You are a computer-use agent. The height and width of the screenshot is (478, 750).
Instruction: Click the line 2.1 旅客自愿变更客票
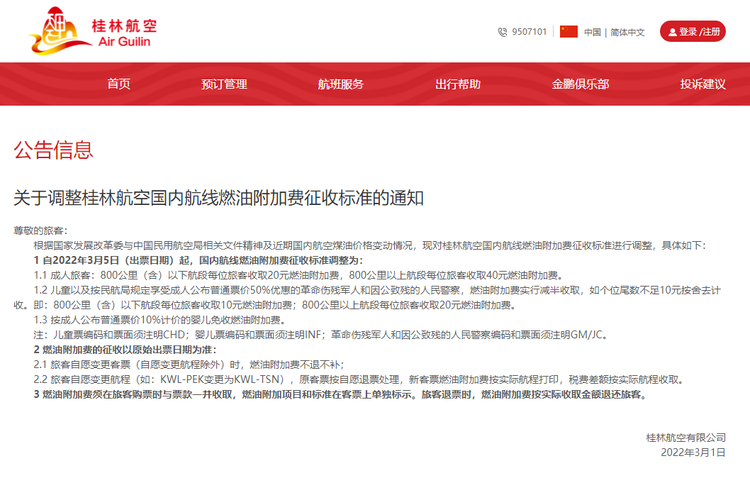(x=189, y=365)
